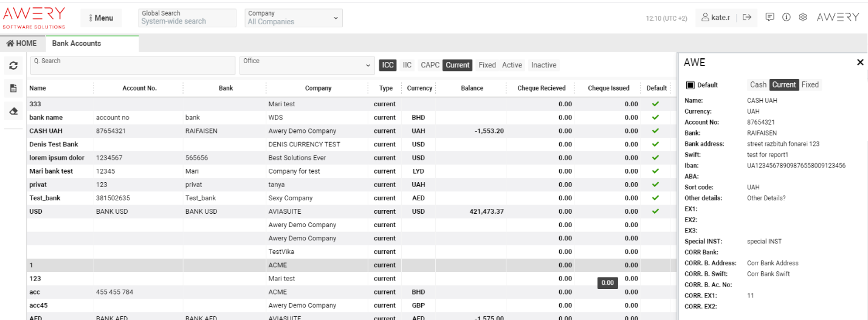The width and height of the screenshot is (868, 320).
Task: Click the kate.r user profile button
Action: pyautogui.click(x=715, y=18)
